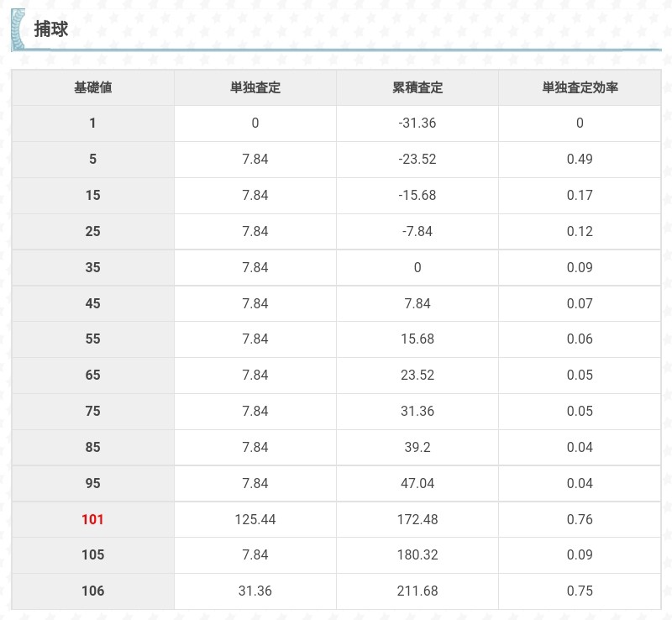Click the 172.48 cumulative rating cell
The width and height of the screenshot is (672, 620).
[x=417, y=519]
